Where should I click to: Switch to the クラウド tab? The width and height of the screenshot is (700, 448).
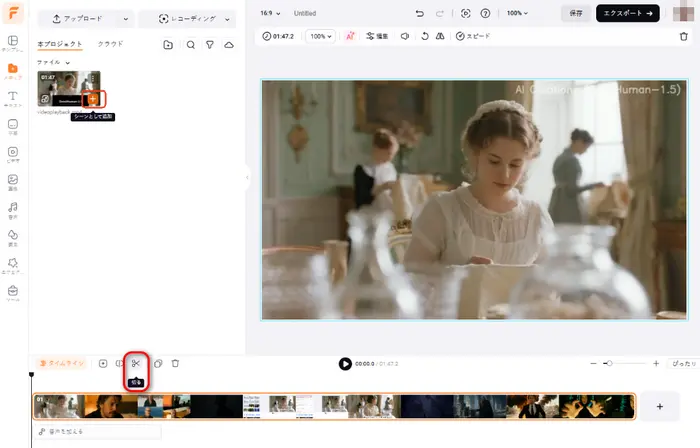(110, 45)
